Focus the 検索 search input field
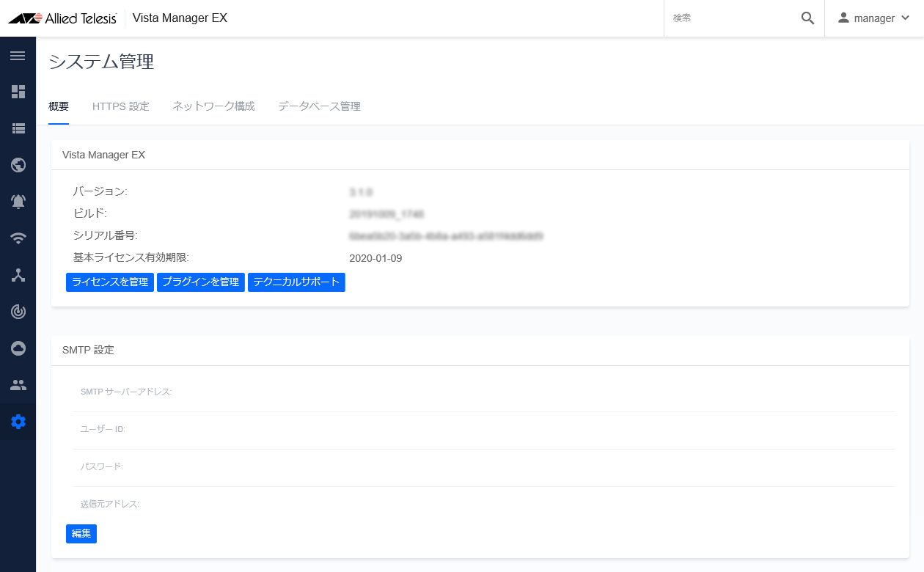The width and height of the screenshot is (924, 572). 733,18
